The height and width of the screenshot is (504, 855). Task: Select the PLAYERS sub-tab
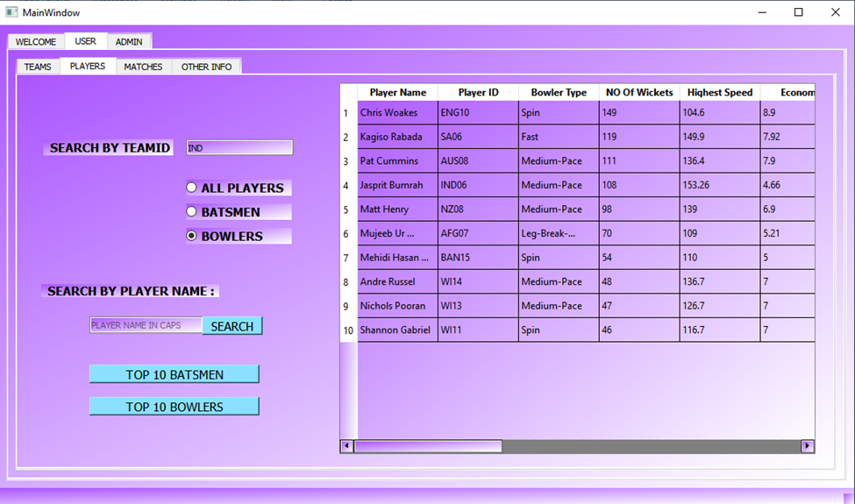coord(88,66)
